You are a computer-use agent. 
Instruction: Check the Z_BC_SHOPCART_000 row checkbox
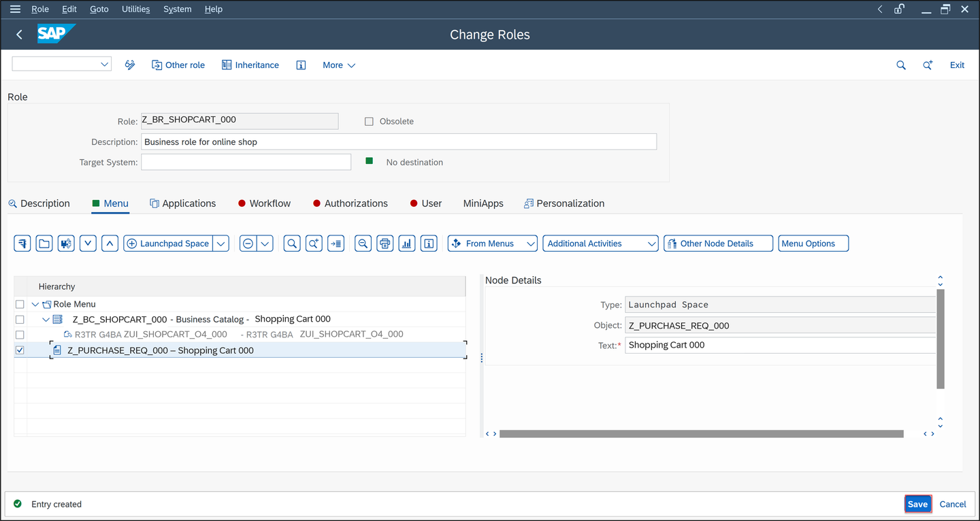tap(20, 320)
